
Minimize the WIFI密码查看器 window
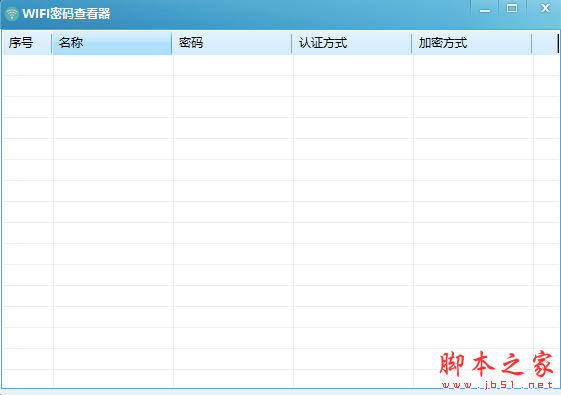[x=485, y=9]
